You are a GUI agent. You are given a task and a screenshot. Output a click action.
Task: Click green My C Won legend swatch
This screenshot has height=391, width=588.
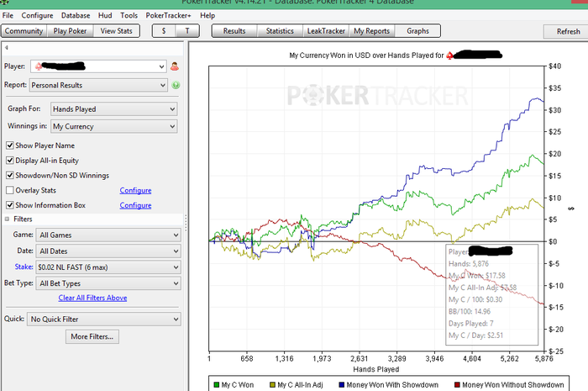click(x=217, y=385)
